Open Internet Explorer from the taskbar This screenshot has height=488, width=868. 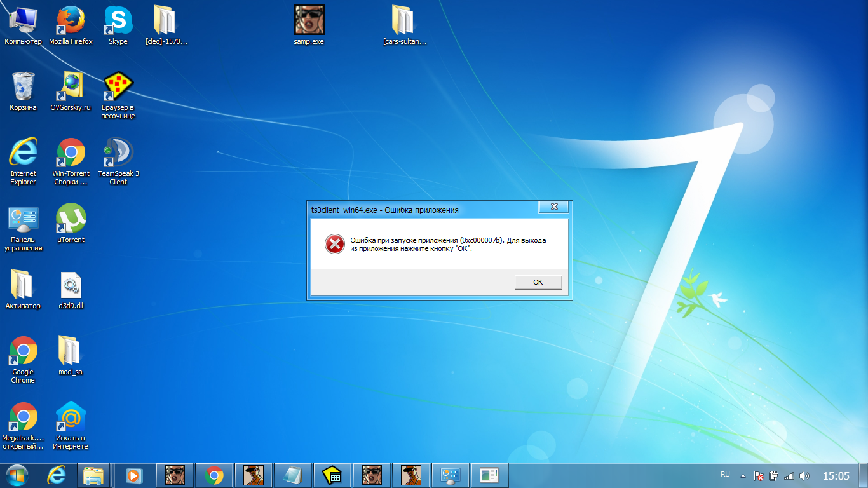[57, 475]
